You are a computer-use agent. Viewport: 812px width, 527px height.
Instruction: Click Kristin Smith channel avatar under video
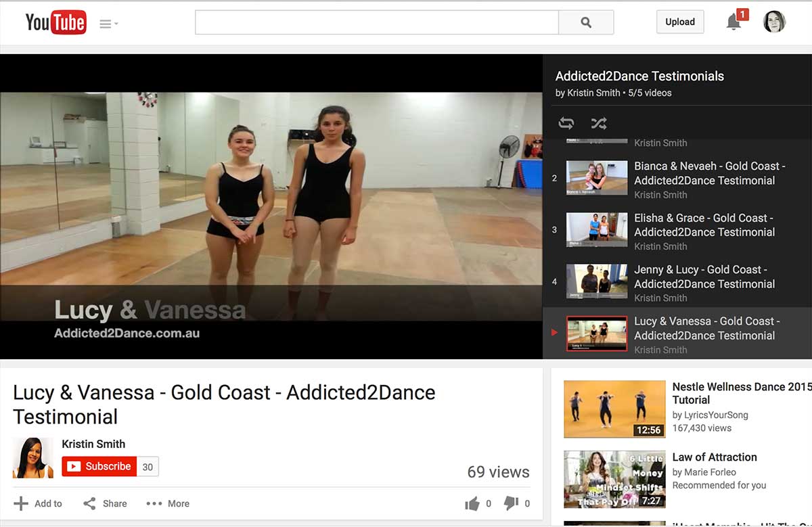click(33, 458)
